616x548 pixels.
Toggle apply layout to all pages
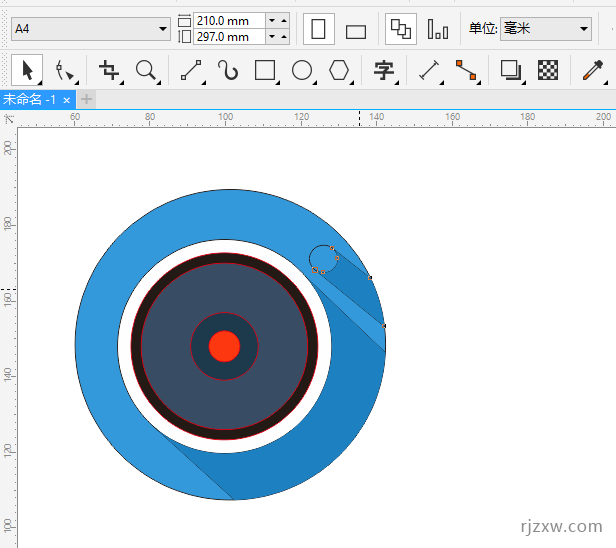click(401, 29)
